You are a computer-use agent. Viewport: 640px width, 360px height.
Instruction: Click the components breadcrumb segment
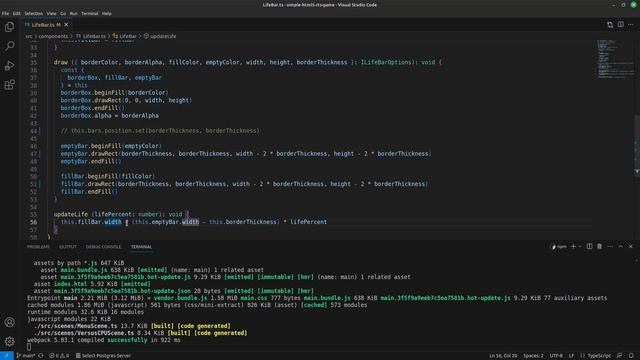(53, 36)
